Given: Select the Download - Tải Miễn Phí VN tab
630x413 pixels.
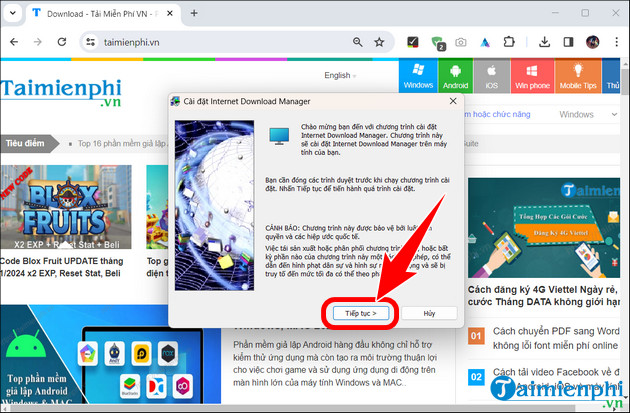Looking at the screenshot, I should click(x=102, y=14).
